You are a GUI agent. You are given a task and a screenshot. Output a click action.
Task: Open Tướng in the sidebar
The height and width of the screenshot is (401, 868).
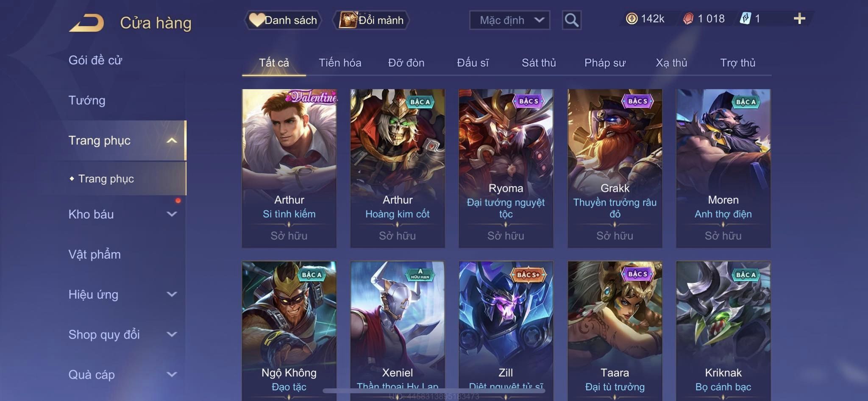pyautogui.click(x=87, y=100)
